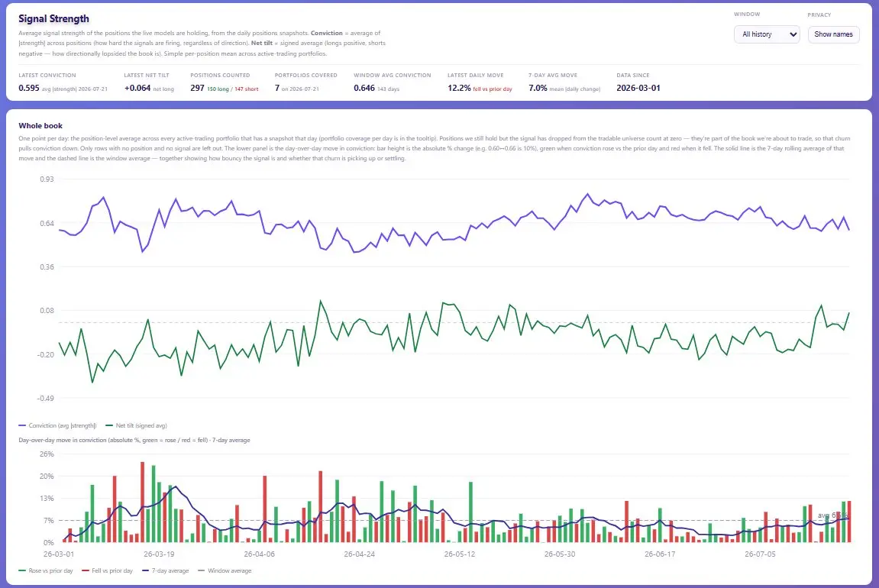Click the Day-over-day move in conviction subtitle
The width and height of the screenshot is (879, 588).
pyautogui.click(x=134, y=440)
